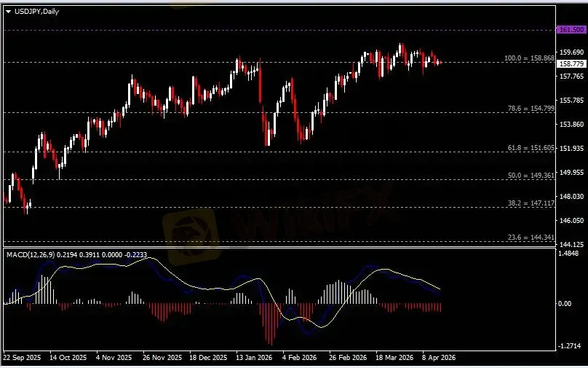The image size is (588, 368).
Task: Select the 61.8 = 151.605 Fibonacci level label
Action: pos(531,147)
